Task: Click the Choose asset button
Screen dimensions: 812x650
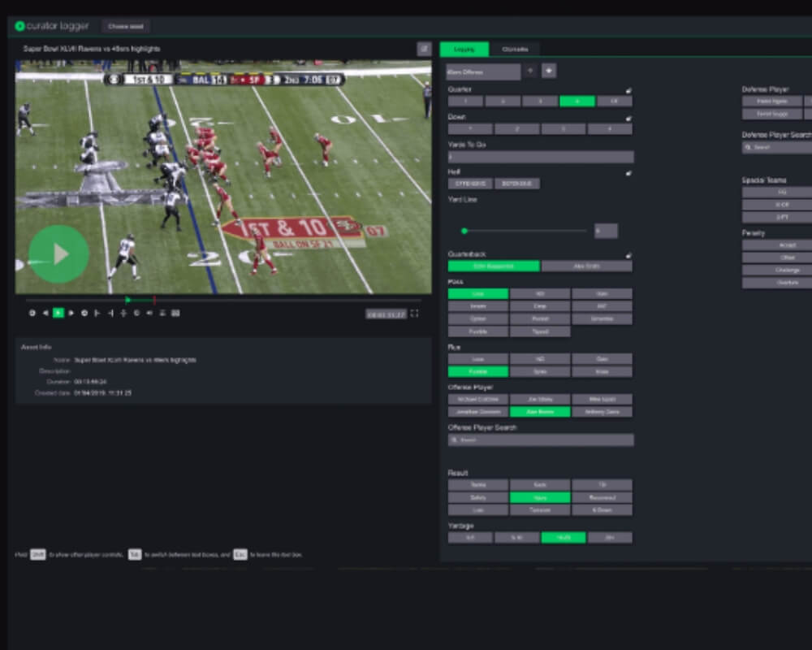Action: 126,27
